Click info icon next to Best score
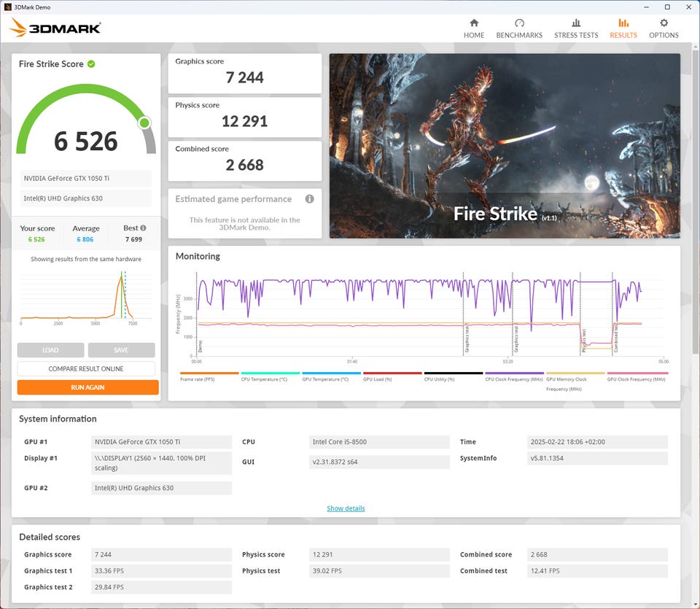Image resolution: width=700 pixels, height=609 pixels. (x=143, y=228)
